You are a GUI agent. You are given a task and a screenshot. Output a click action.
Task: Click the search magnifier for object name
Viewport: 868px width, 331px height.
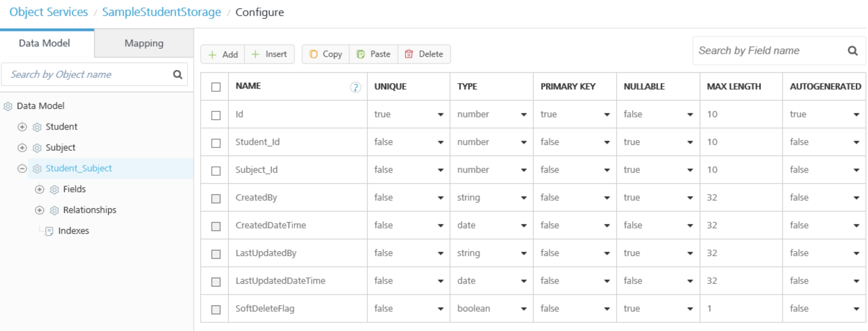177,74
